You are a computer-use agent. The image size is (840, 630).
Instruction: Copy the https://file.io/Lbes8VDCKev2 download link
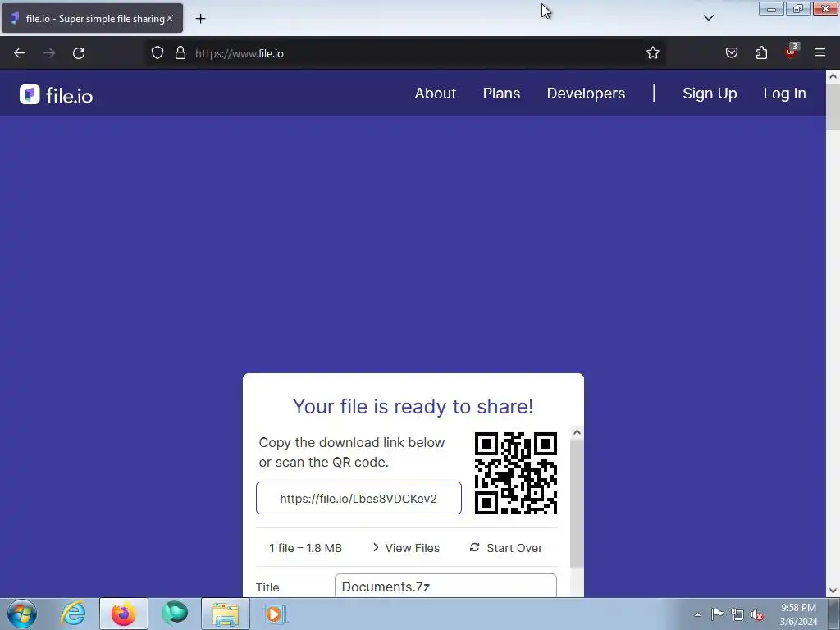(358, 498)
